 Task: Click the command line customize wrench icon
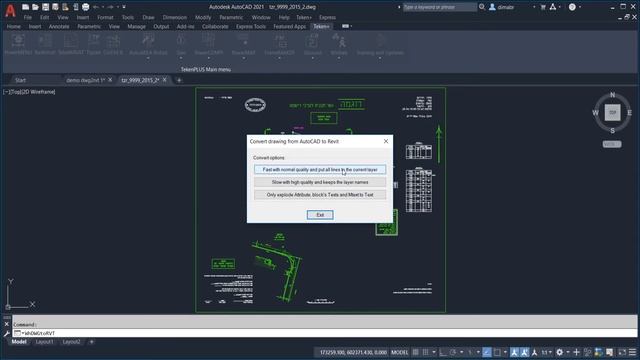6,333
